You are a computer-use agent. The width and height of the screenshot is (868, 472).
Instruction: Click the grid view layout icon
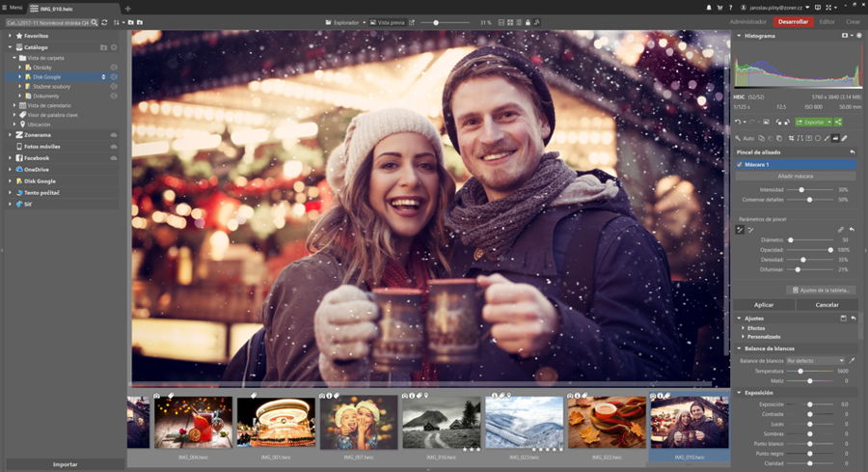coord(510,23)
